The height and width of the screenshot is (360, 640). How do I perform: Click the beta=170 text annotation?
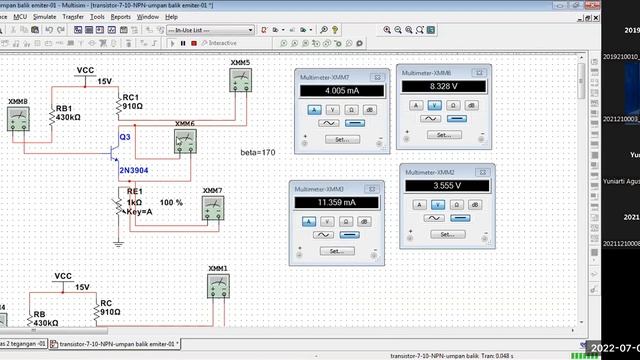258,152
